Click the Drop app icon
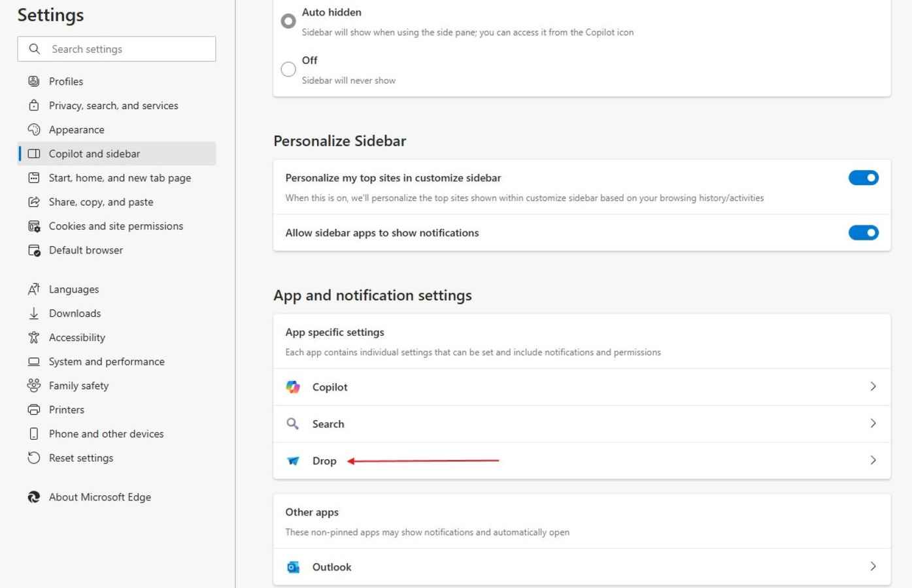Viewport: 912px width, 588px height. pos(293,461)
